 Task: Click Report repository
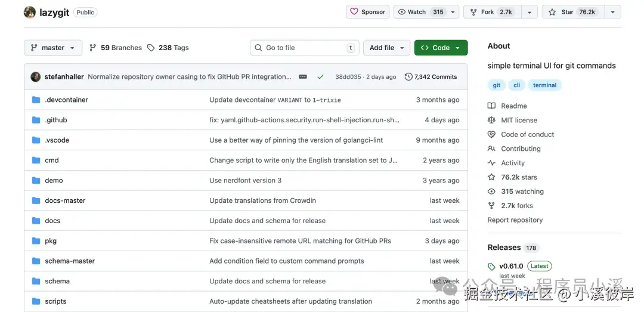click(515, 220)
